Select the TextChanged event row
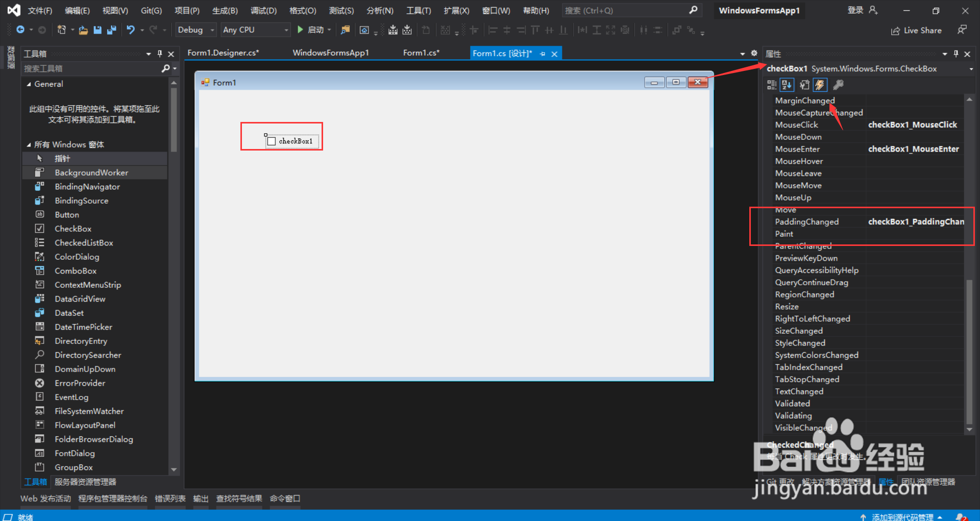This screenshot has height=521, width=980. tap(868, 392)
